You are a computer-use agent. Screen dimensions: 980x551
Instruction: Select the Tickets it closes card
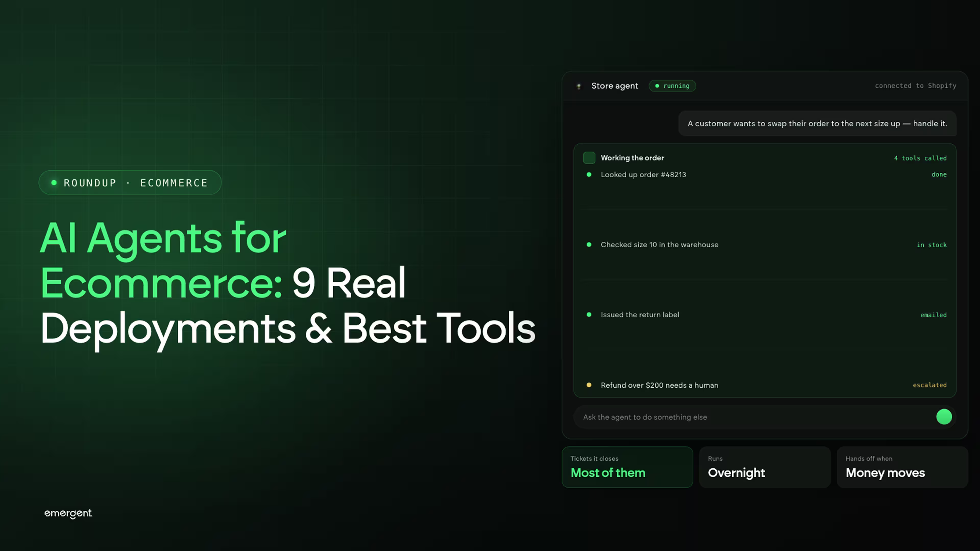(x=627, y=467)
